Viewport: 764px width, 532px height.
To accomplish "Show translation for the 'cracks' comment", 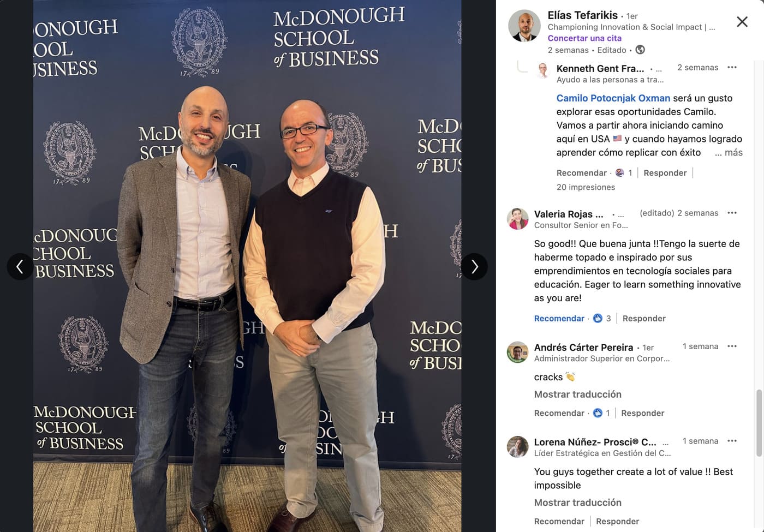I will (x=577, y=394).
